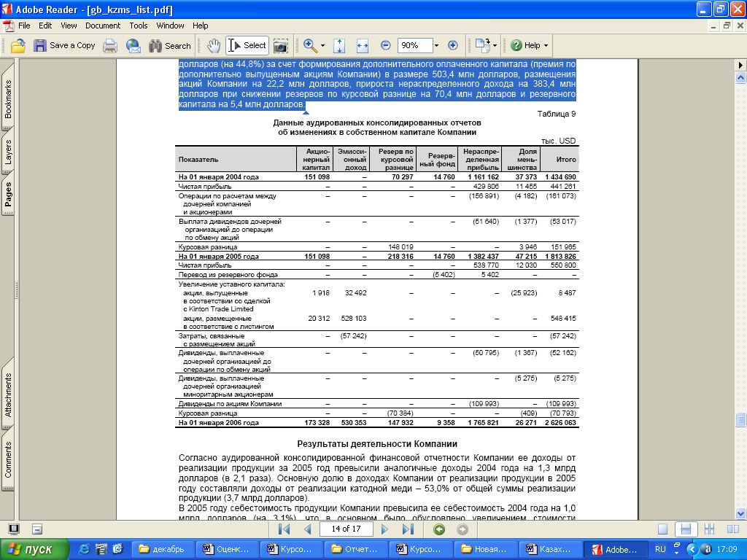This screenshot has width=747, height=560.
Task: Activate the Select text tool
Action: tap(247, 46)
